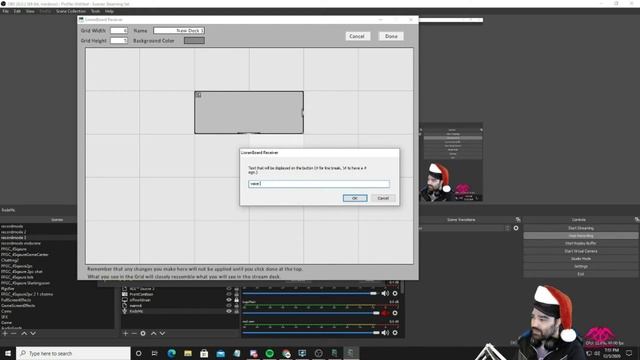The height and width of the screenshot is (360, 640).
Task: Open Spotify from taskbar
Action: [269, 353]
